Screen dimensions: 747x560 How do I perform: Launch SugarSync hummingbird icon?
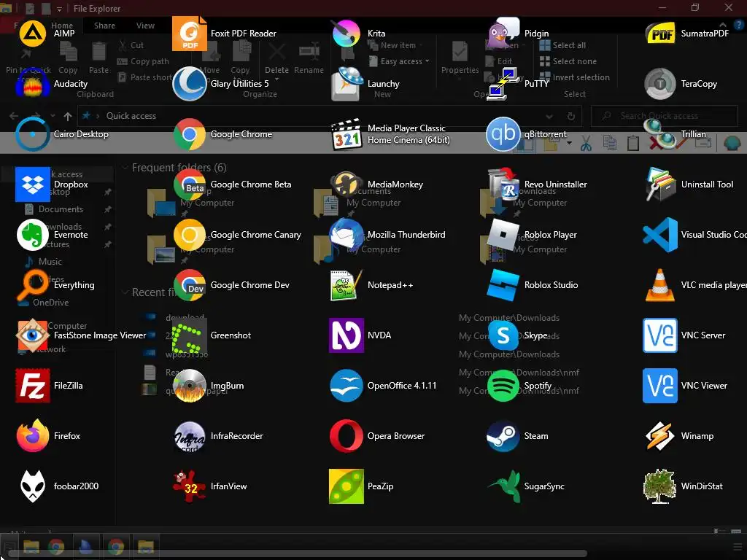click(503, 486)
